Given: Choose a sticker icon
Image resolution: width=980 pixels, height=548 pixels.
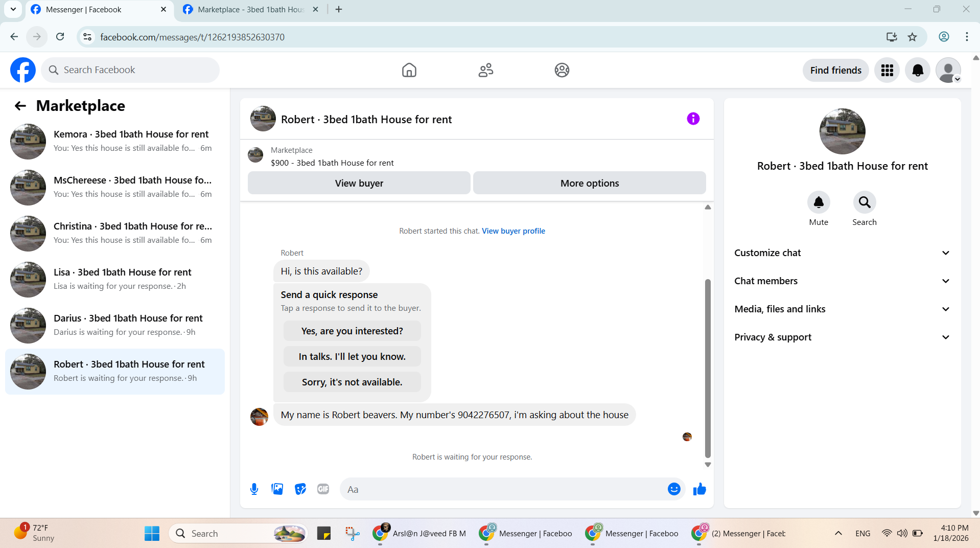Looking at the screenshot, I should pos(300,489).
